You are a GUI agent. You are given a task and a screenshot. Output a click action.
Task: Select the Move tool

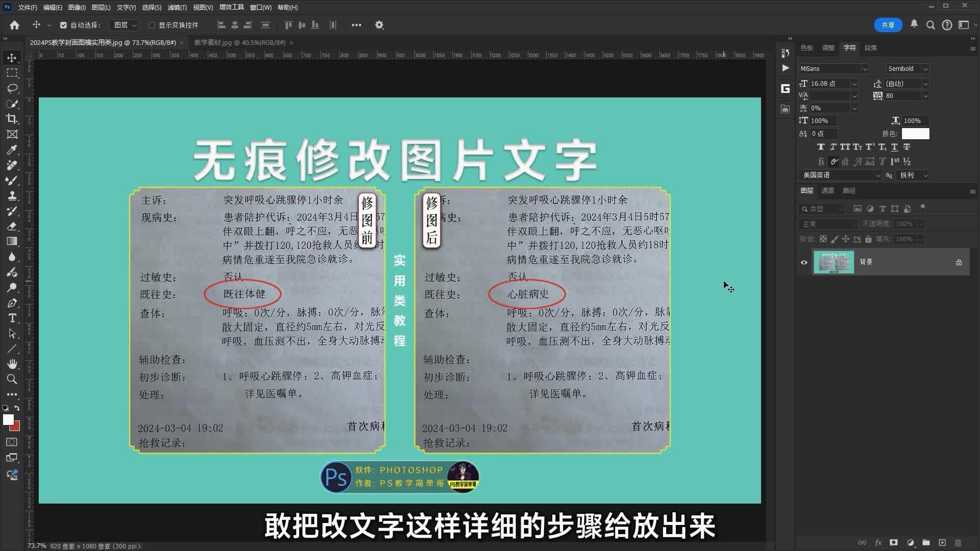point(12,58)
